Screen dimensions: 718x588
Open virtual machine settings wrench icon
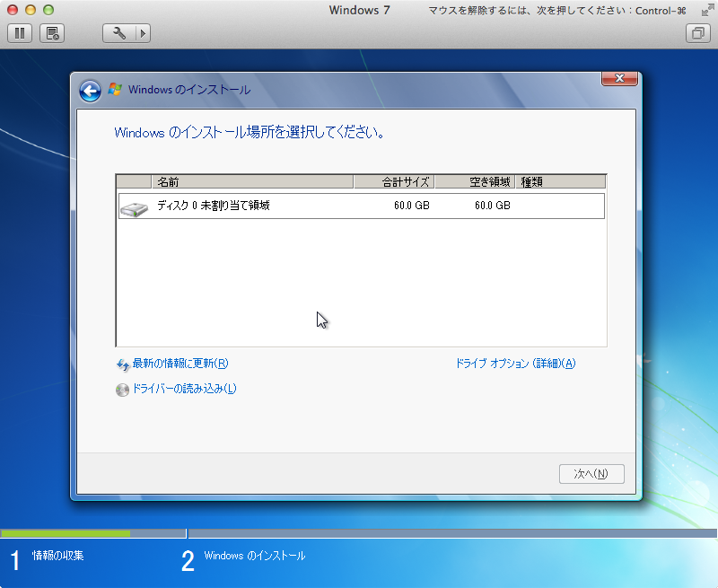pos(119,33)
